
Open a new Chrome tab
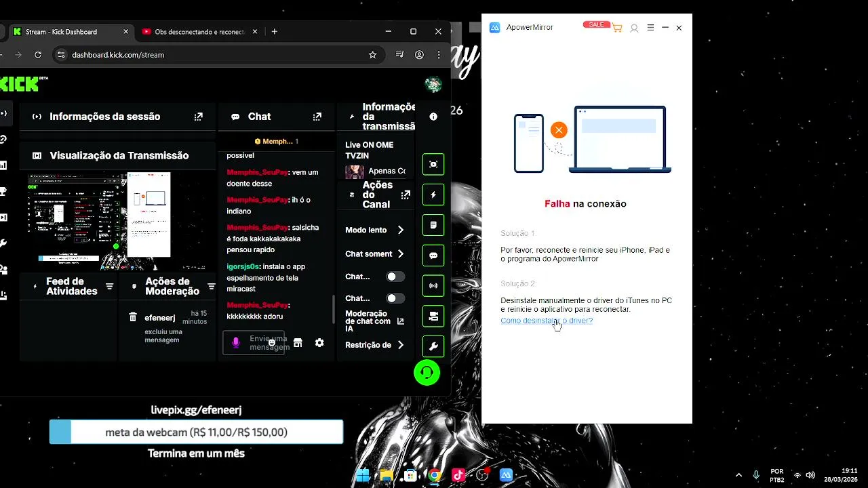(275, 32)
